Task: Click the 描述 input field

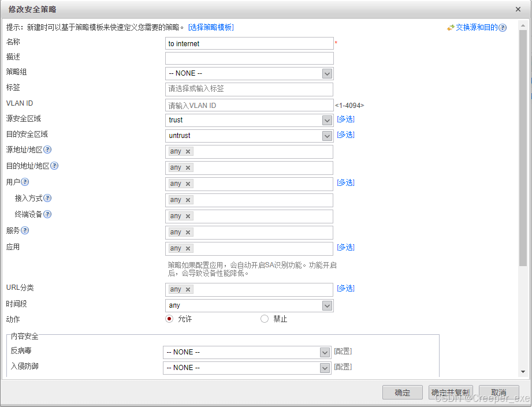Action: pyautogui.click(x=250, y=58)
